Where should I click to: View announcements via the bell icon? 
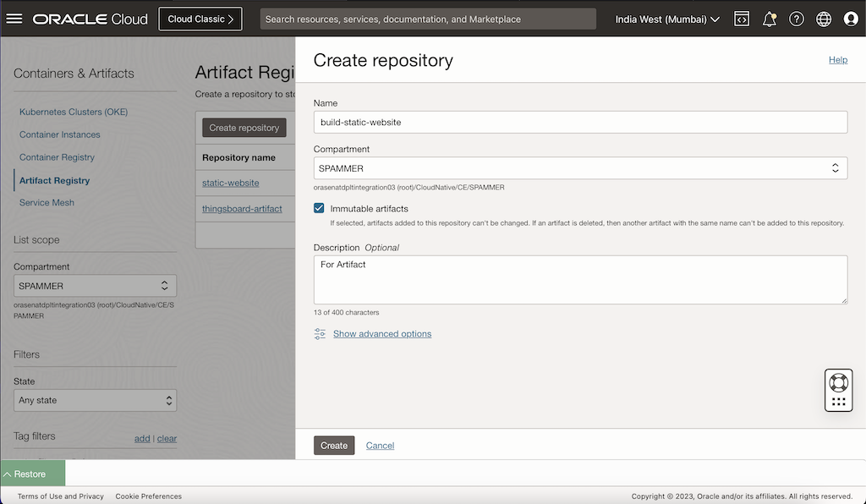770,18
